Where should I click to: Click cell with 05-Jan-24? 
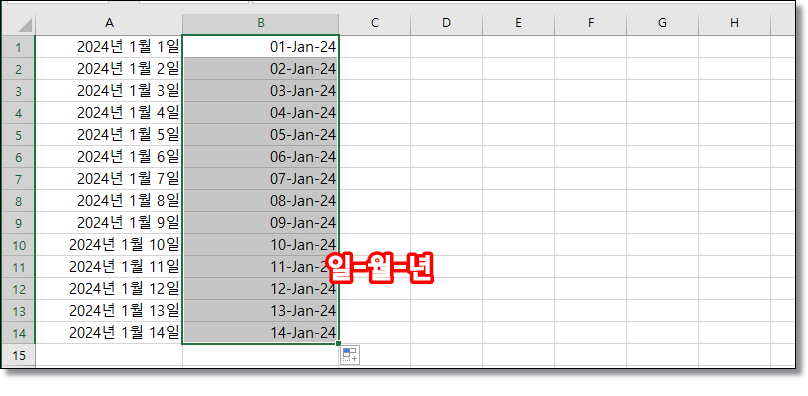coord(261,135)
